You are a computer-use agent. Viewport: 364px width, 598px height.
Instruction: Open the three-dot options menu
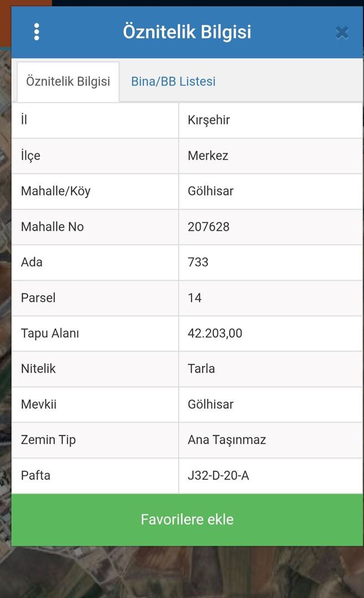tap(37, 32)
